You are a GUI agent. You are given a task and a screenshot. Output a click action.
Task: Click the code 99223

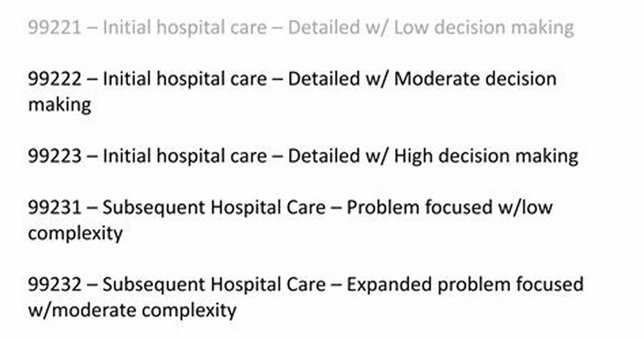click(54, 156)
